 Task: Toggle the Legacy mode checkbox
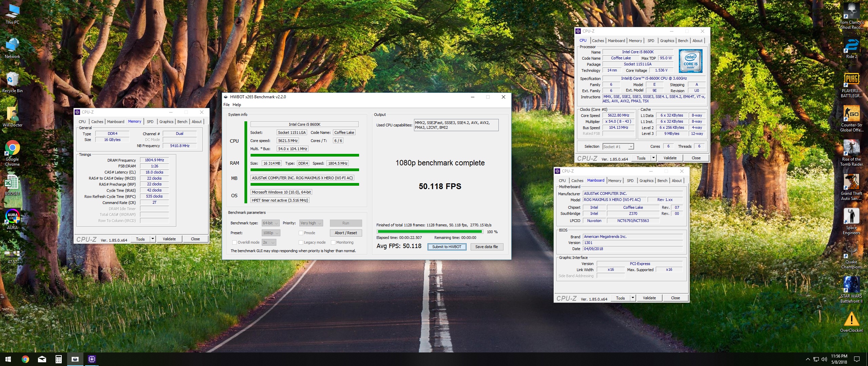(301, 242)
